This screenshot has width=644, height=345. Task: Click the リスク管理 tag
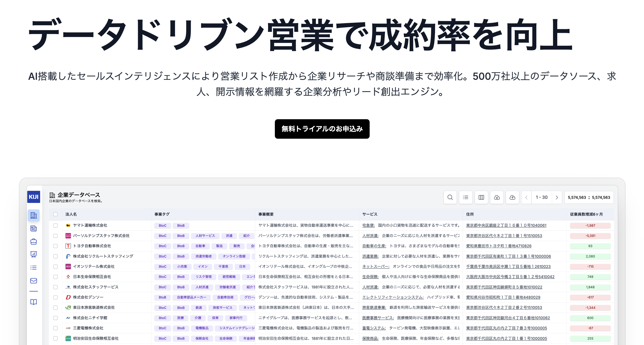click(x=203, y=277)
